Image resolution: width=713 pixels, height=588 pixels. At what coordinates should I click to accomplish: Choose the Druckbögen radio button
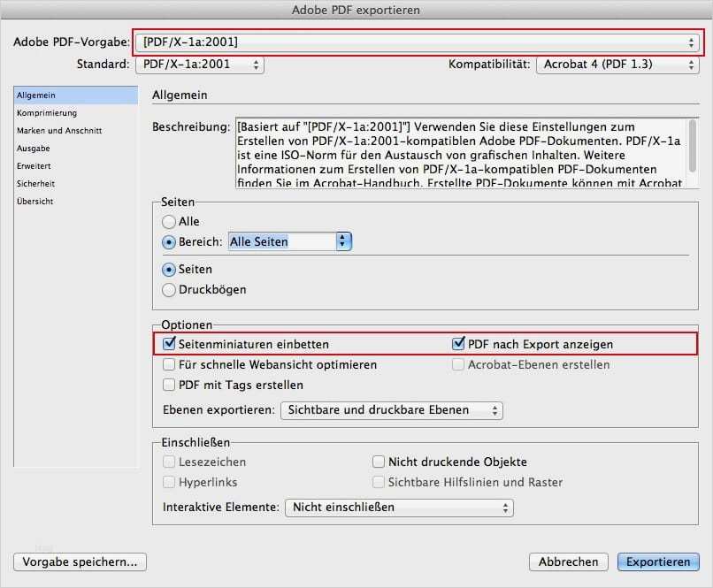[x=169, y=290]
